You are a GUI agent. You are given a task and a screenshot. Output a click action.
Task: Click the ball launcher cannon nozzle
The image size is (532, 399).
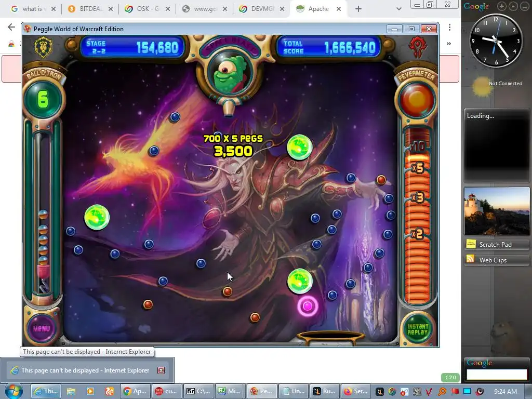[229, 108]
